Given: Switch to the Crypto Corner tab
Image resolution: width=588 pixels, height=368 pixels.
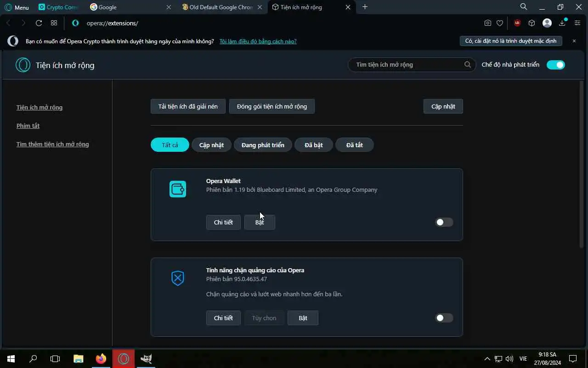Looking at the screenshot, I should (58, 7).
